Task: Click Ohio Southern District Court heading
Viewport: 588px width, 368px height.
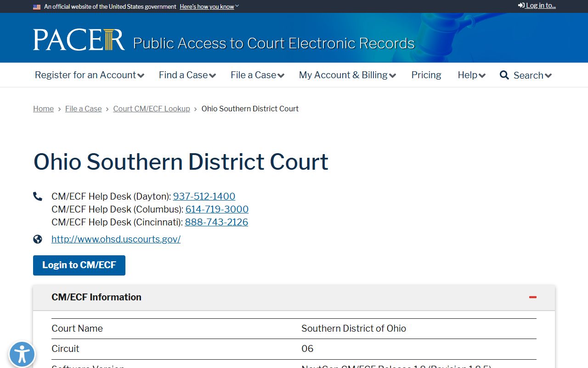Action: (x=181, y=162)
